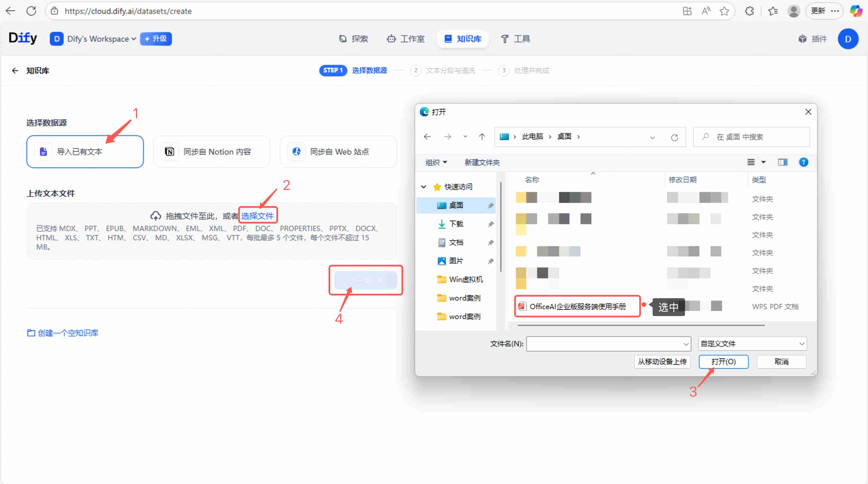Switch to the 工作室 tab
The width and height of the screenshot is (868, 484).
point(406,39)
